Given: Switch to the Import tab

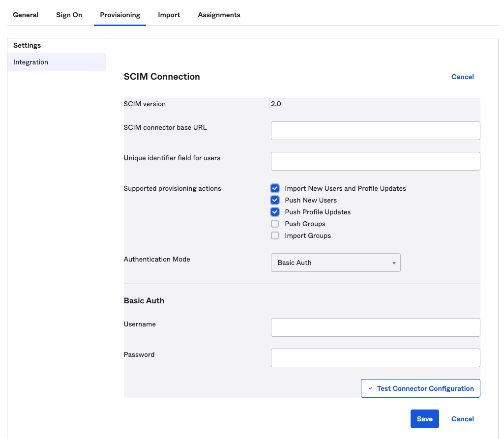Looking at the screenshot, I should (169, 15).
